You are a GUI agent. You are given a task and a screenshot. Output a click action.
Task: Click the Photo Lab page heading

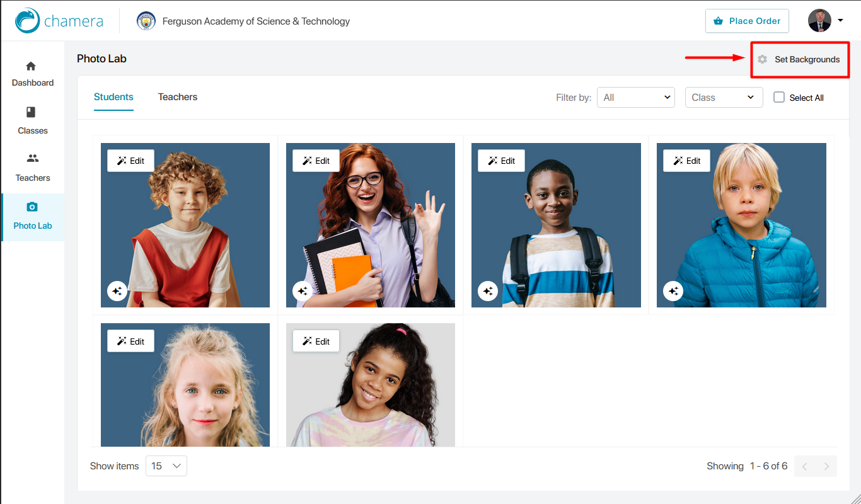(101, 59)
